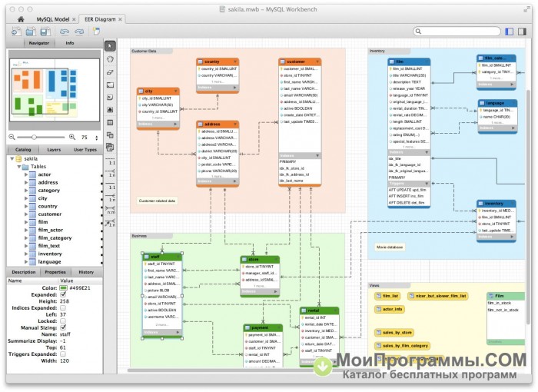Close the MySQL Model tab
The image size is (538, 392).
(x=74, y=19)
